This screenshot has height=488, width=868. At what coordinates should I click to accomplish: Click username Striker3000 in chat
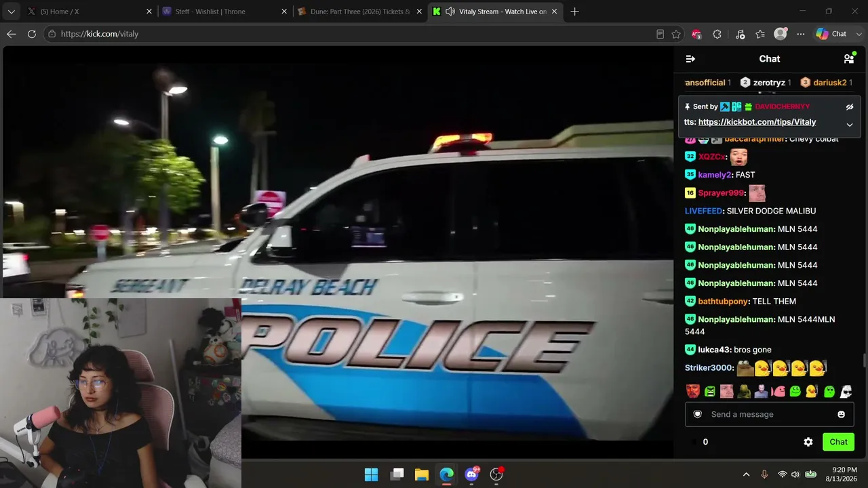click(709, 368)
